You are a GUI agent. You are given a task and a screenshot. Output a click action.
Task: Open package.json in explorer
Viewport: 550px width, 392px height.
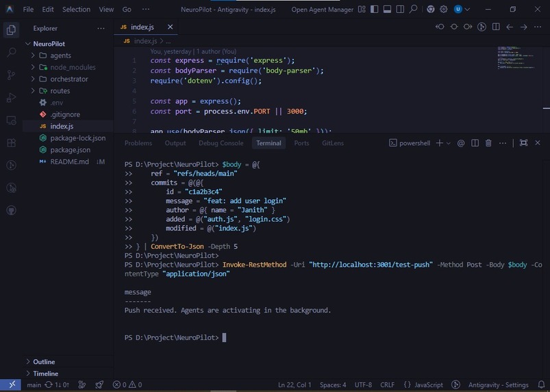coord(68,150)
